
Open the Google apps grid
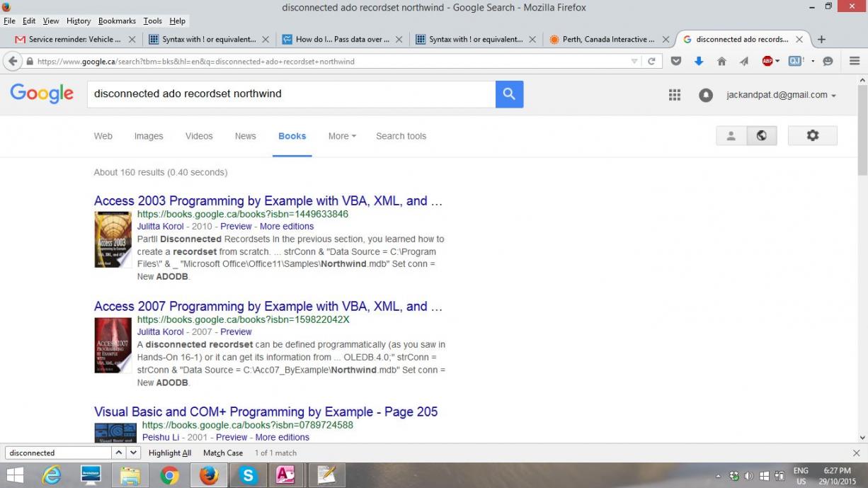[675, 95]
